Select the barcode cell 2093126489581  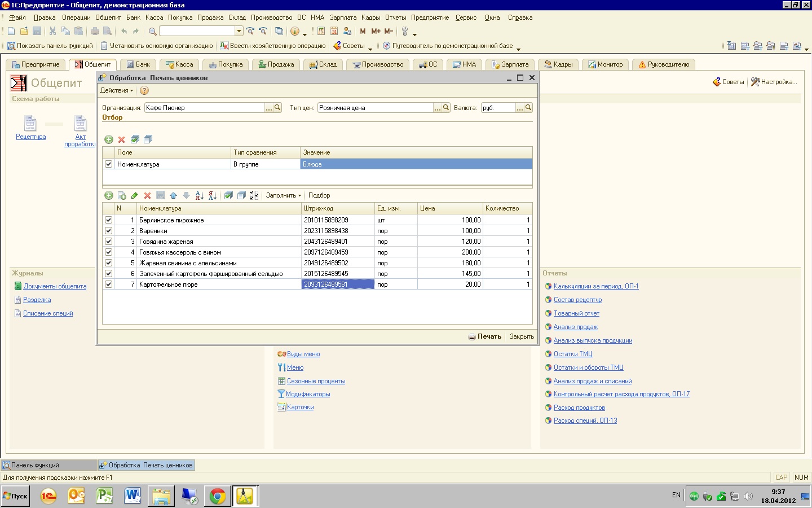(338, 284)
